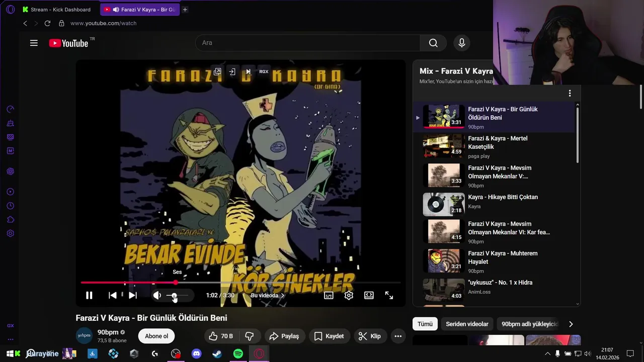Image resolution: width=644 pixels, height=362 pixels.
Task: Click the address bar URL
Action: (104, 23)
